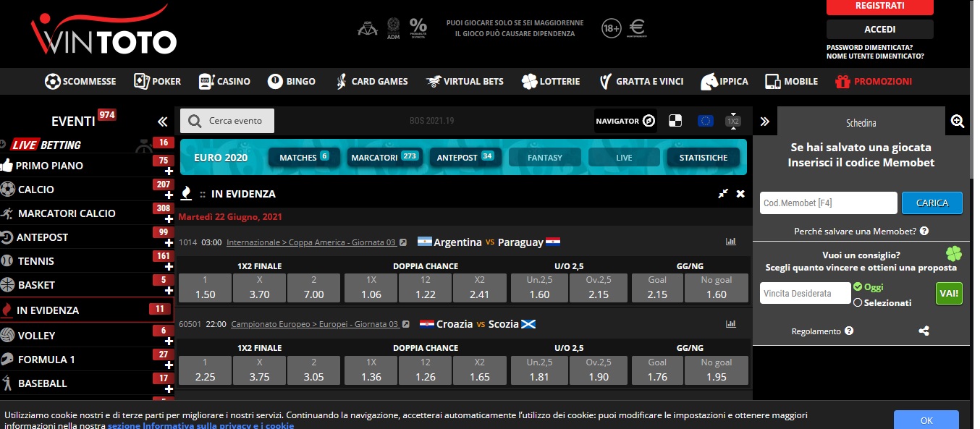Minimize the In Evidenza panel arrows icon
This screenshot has width=980, height=429.
723,194
